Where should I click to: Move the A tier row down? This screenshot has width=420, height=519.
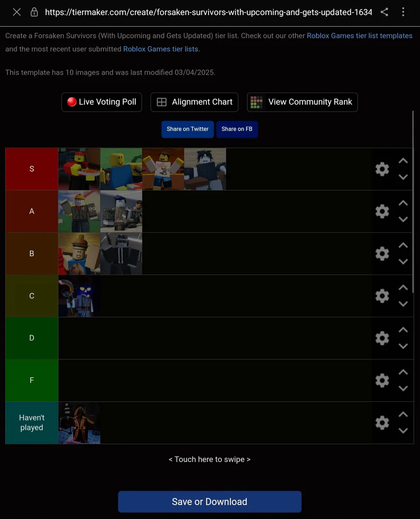coord(403,219)
